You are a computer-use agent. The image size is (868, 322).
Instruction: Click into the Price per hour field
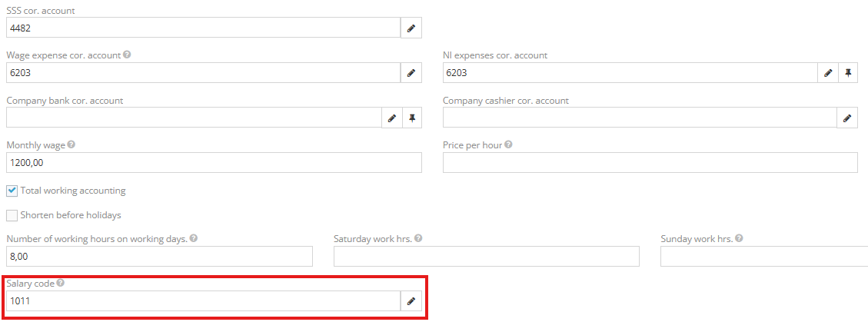650,163
